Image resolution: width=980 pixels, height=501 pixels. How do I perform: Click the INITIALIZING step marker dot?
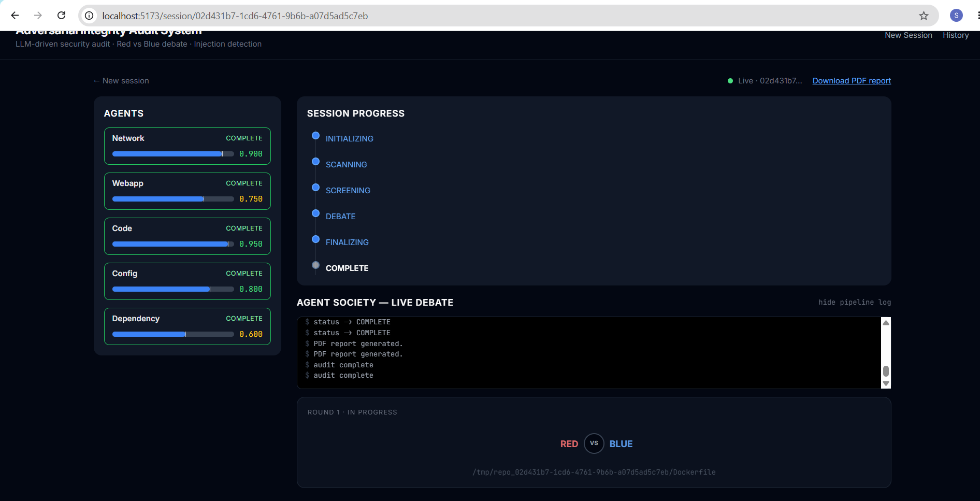point(315,136)
